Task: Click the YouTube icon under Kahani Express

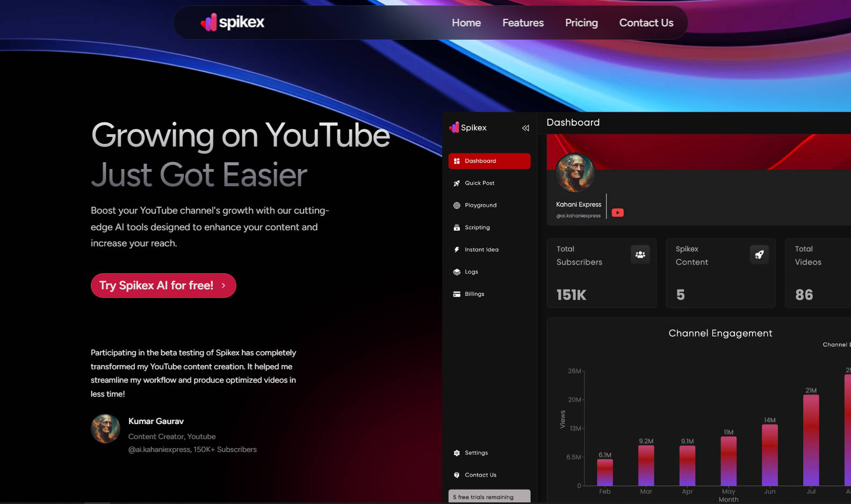Action: (x=618, y=213)
